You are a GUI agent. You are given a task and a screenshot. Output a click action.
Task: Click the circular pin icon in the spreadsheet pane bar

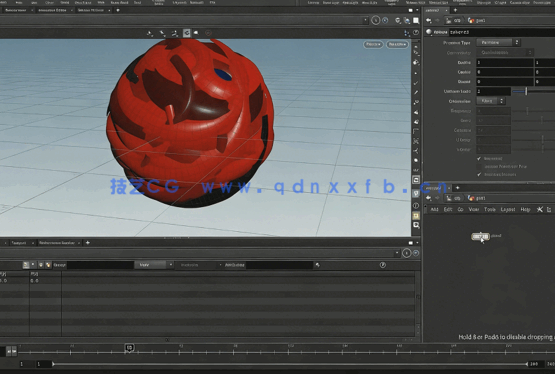[407, 253]
